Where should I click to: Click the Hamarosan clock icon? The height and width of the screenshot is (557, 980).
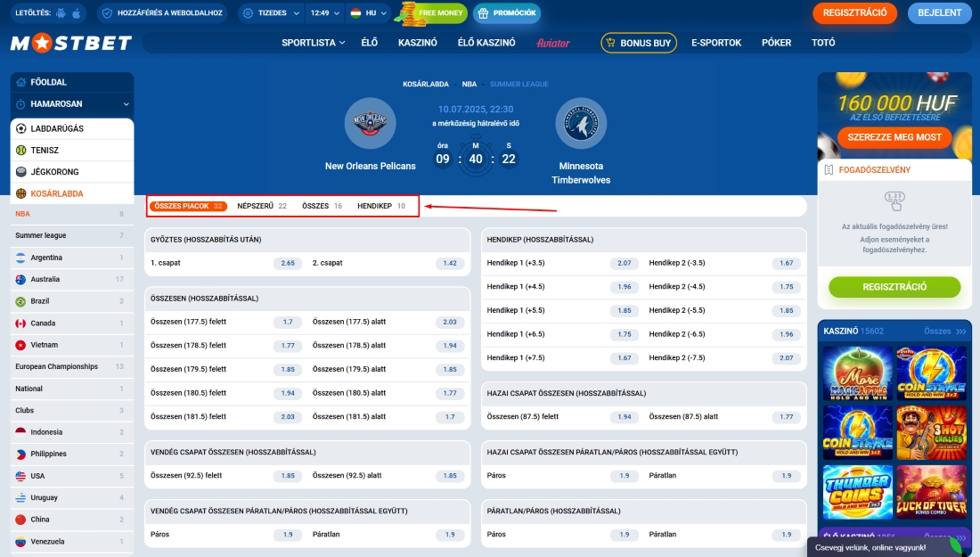pyautogui.click(x=20, y=103)
